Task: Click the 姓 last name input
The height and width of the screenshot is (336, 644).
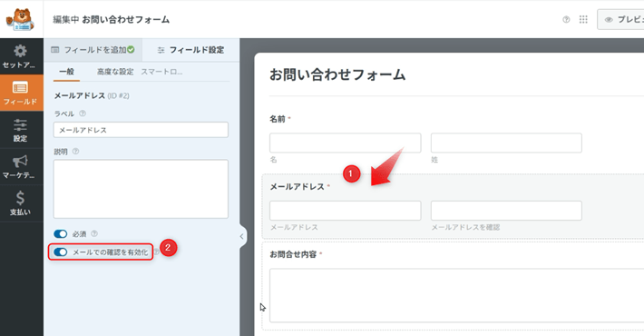Action: [x=506, y=143]
